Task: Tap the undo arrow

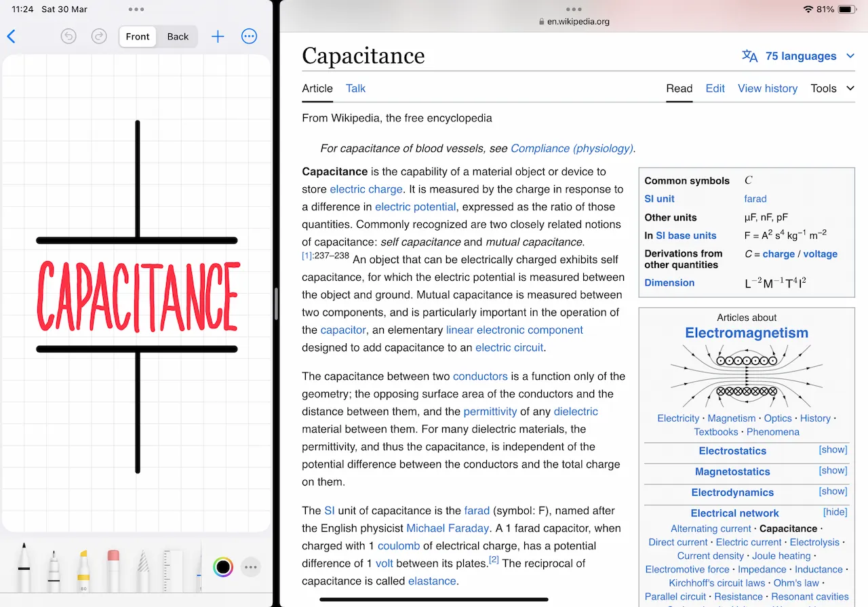Action: click(x=68, y=36)
